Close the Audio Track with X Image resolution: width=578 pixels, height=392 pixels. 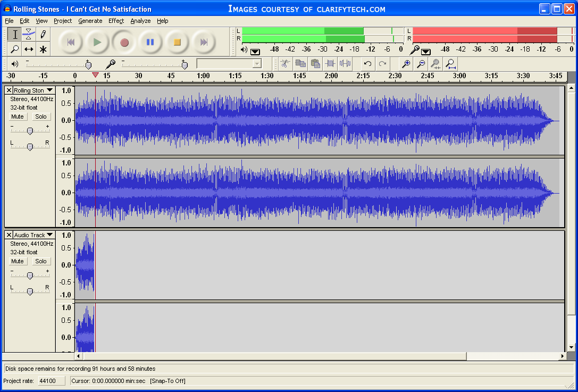pyautogui.click(x=9, y=235)
